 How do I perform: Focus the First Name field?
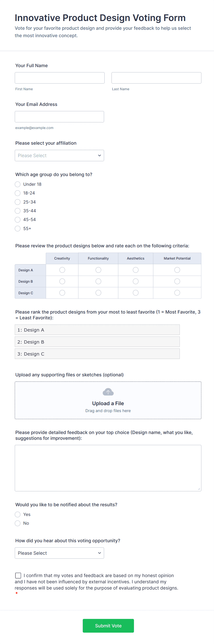(x=60, y=78)
